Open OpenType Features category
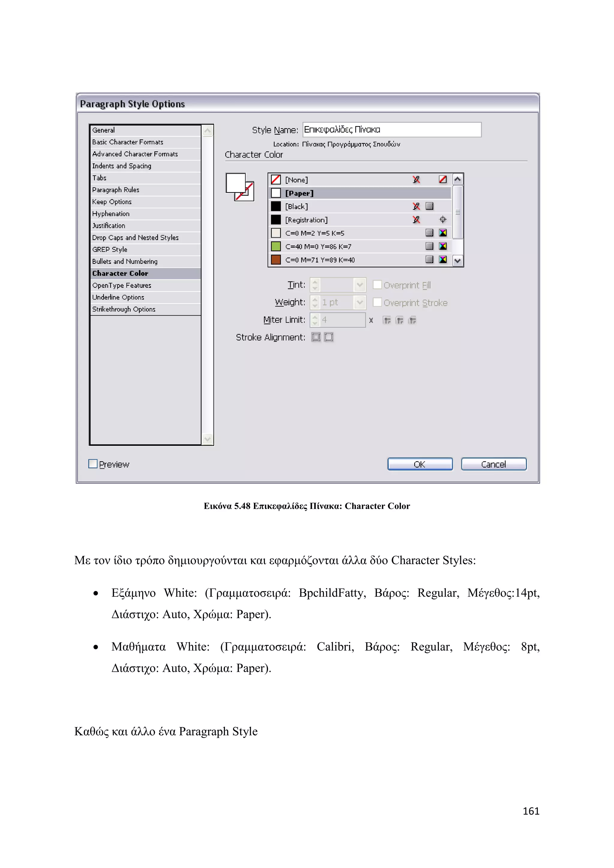Viewport: 614px width, 868px height. pos(146,285)
